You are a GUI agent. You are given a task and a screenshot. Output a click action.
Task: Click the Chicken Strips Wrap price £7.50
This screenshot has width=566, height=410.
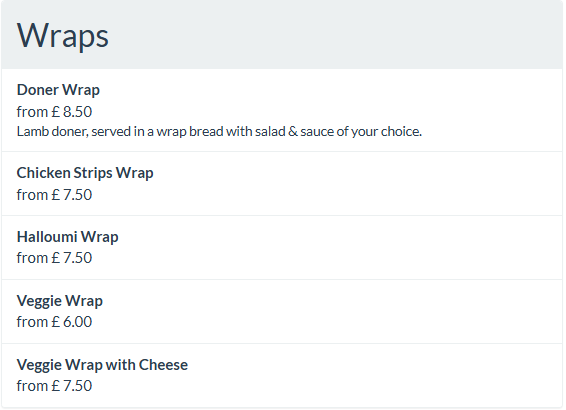(x=54, y=195)
